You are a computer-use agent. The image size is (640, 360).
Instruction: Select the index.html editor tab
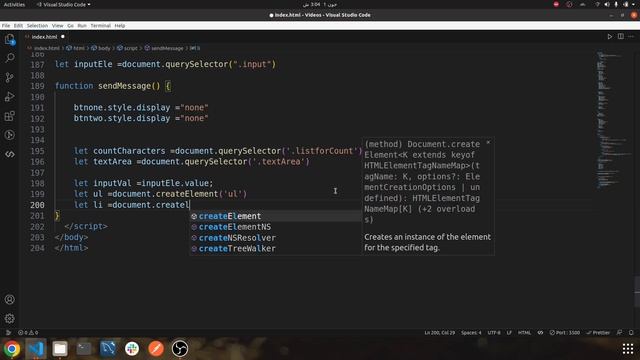(x=44, y=37)
